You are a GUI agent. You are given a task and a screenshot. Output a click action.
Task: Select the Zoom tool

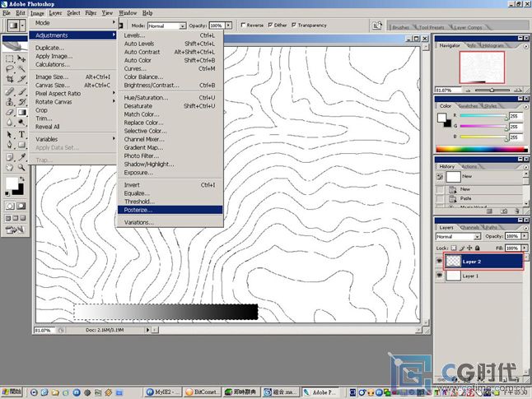(21, 167)
